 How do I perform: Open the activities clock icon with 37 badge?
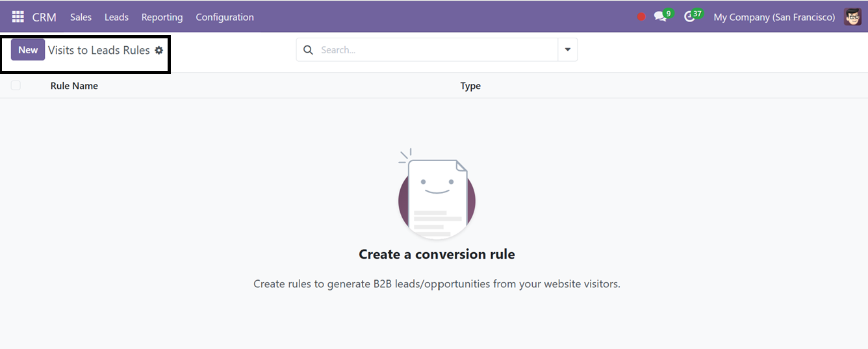coord(693,16)
